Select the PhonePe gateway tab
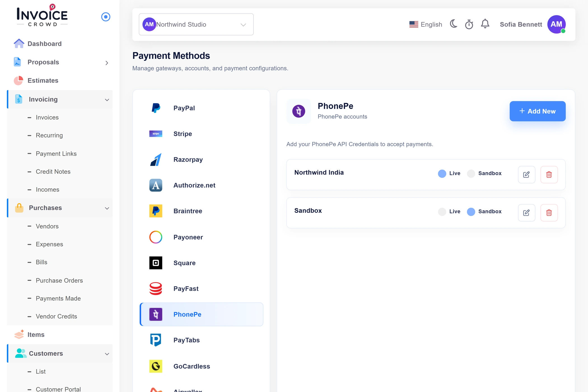 tap(201, 314)
